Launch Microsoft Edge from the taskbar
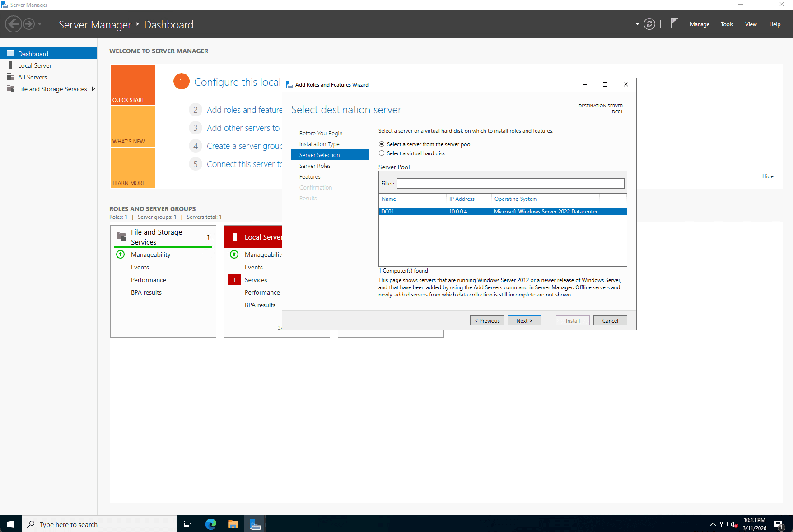This screenshot has height=532, width=793. [211, 524]
